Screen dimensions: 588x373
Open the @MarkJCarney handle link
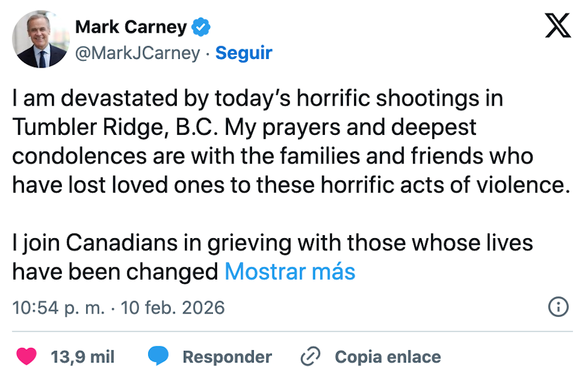(138, 53)
